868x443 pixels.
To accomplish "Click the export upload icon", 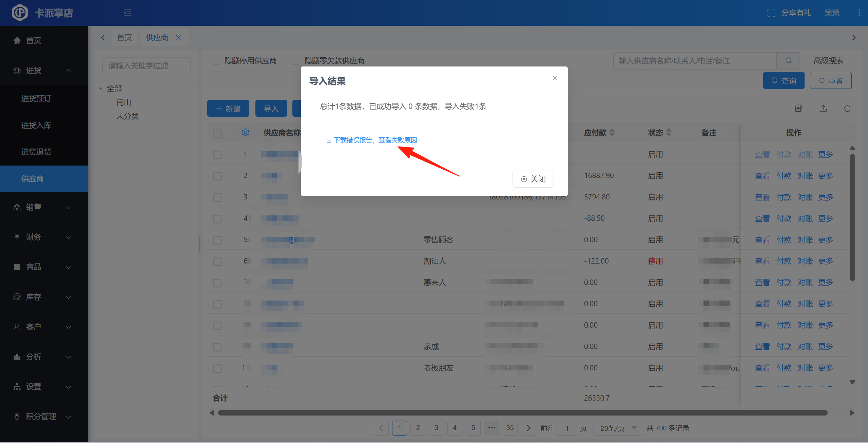I will pyautogui.click(x=823, y=109).
